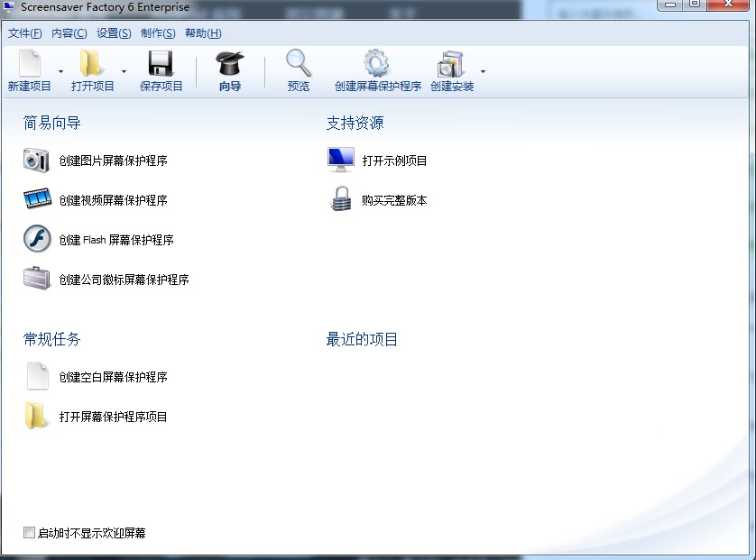Select the Flash logo icon in the wizard list
This screenshot has height=560, width=756.
[36, 239]
